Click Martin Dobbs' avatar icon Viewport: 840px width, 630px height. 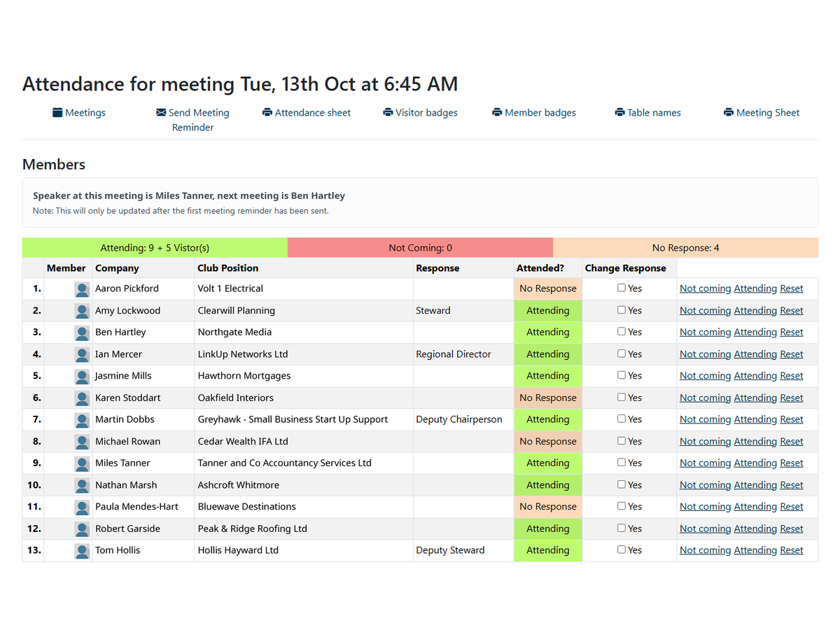pyautogui.click(x=82, y=420)
